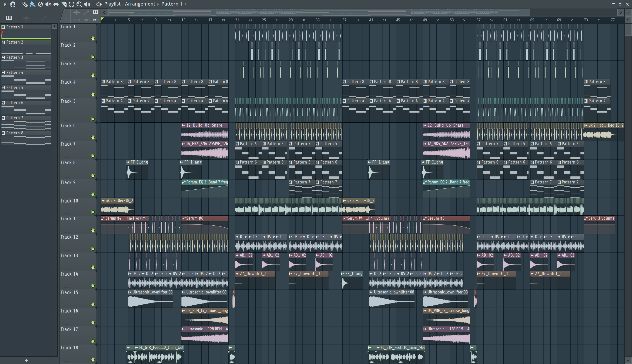Click the plus button beside track header tabs
632x364 pixels.
66,19
